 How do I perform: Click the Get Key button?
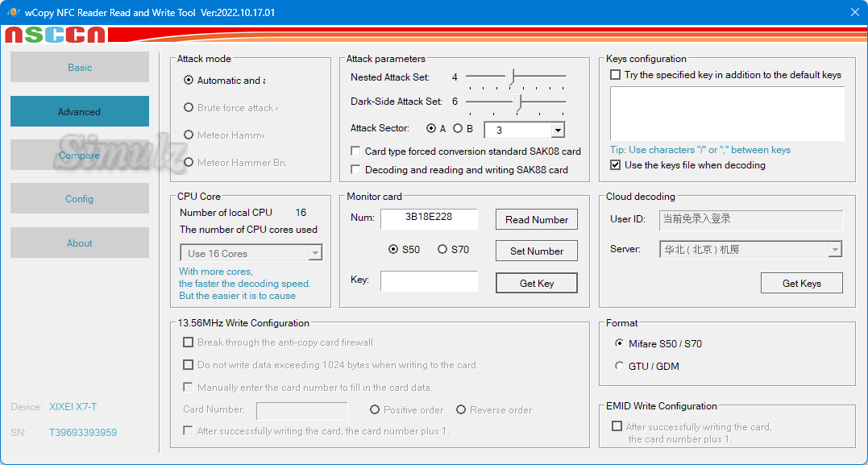pyautogui.click(x=537, y=283)
